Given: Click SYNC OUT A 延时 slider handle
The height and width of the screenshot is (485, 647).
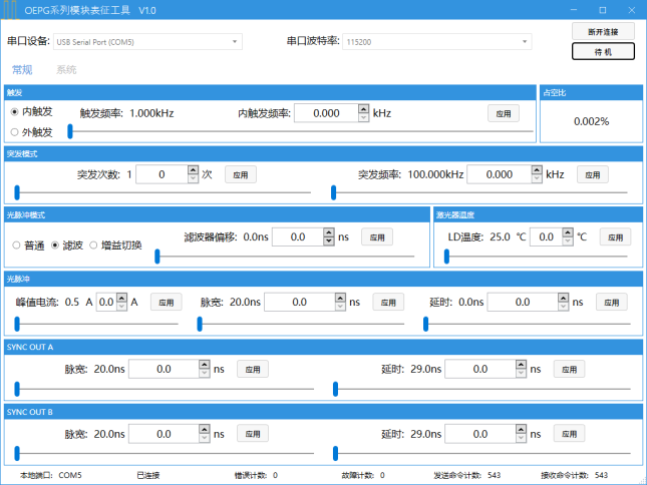Looking at the screenshot, I should pyautogui.click(x=335, y=389).
